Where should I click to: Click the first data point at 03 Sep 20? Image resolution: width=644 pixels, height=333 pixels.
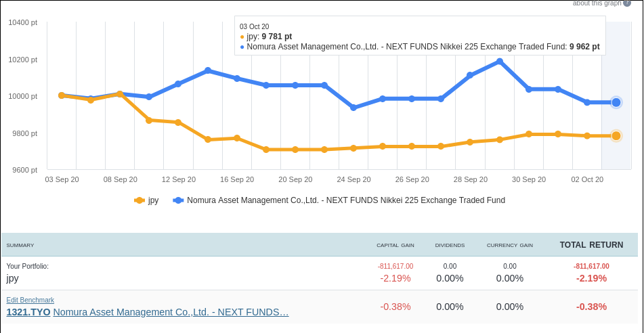pyautogui.click(x=62, y=95)
